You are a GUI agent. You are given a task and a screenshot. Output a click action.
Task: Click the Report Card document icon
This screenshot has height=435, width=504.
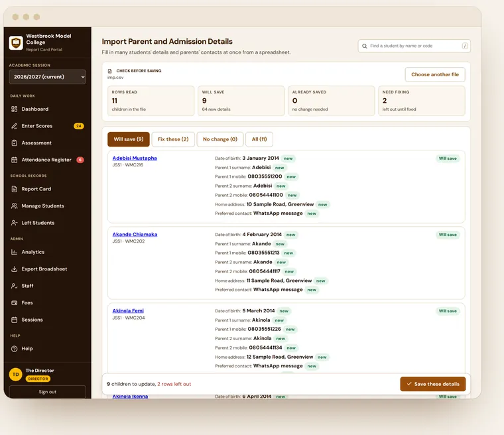coord(14,189)
